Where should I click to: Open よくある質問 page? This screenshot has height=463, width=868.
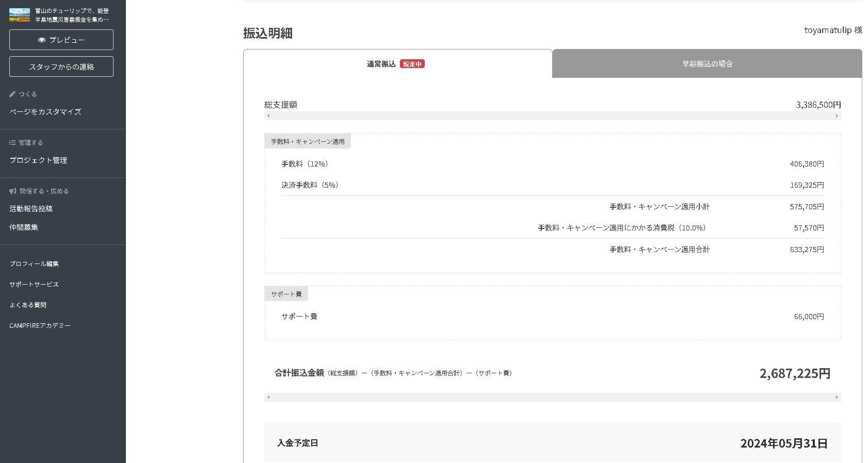(x=28, y=305)
